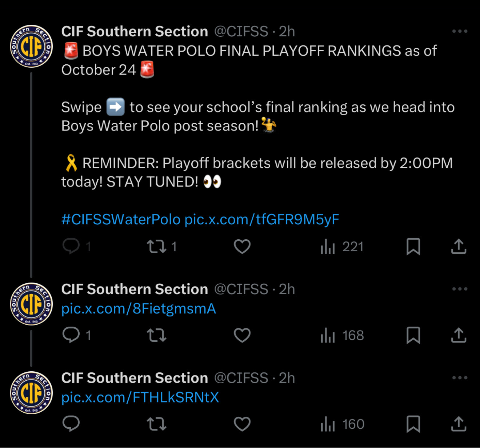Repost the playoff rankings tweet

pyautogui.click(x=157, y=246)
